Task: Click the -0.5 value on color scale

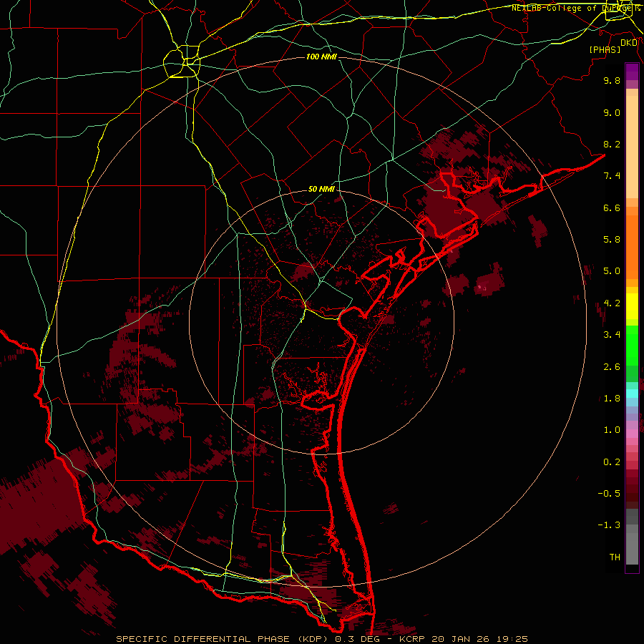Action: pyautogui.click(x=609, y=494)
